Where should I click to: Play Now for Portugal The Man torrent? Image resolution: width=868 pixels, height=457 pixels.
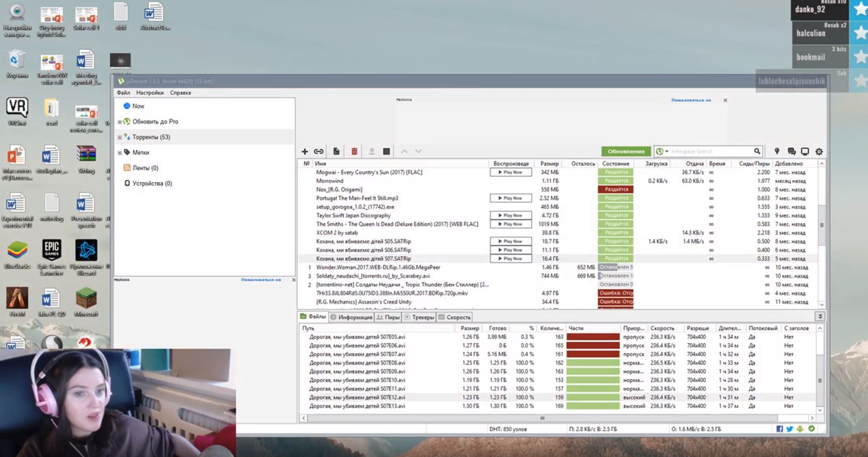point(511,198)
